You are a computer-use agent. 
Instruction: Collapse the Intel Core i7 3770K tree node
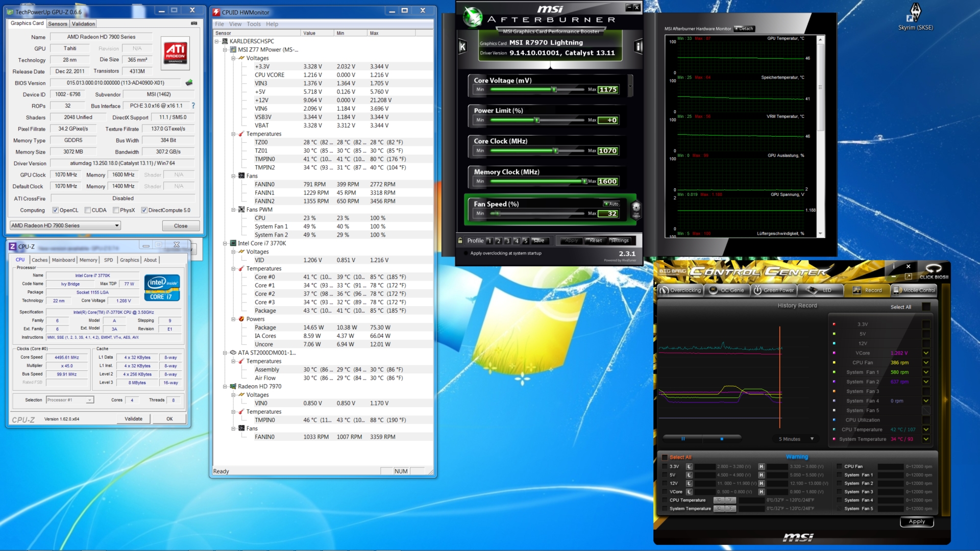(225, 243)
